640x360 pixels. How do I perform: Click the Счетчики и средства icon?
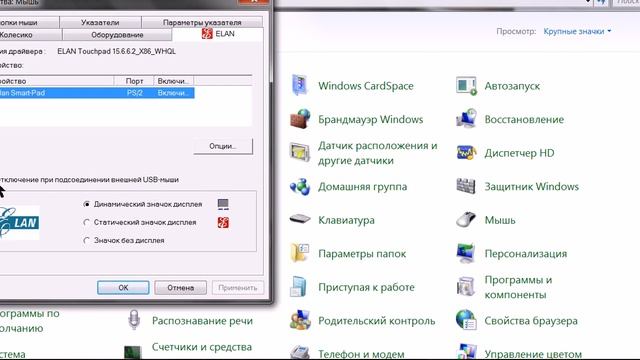133,352
